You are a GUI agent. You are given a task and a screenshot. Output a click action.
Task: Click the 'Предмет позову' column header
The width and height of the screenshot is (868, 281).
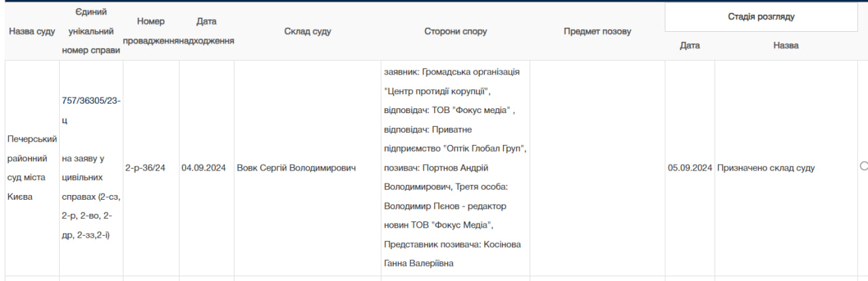tap(597, 32)
